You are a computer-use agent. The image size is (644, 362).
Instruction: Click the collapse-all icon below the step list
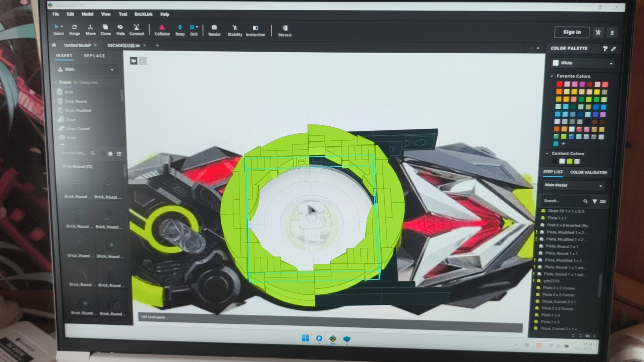[x=573, y=336]
